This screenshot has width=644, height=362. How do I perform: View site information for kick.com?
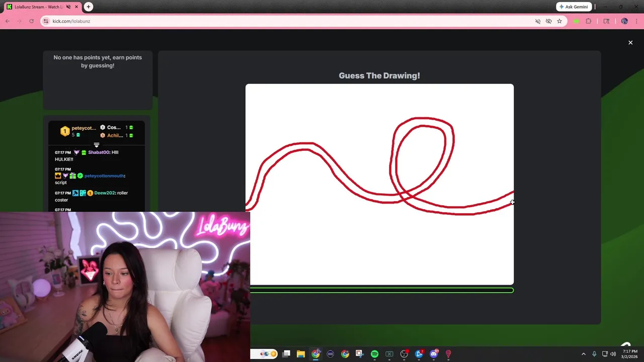click(46, 21)
